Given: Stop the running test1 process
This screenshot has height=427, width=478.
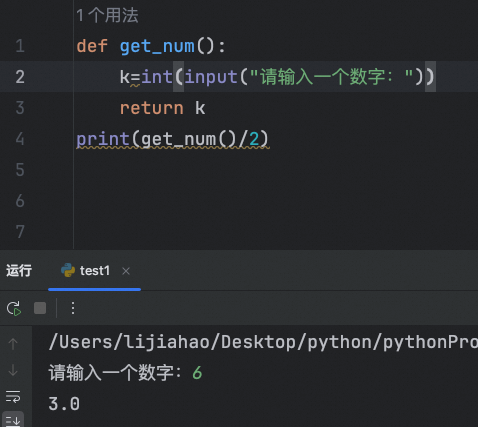Looking at the screenshot, I should (x=40, y=308).
